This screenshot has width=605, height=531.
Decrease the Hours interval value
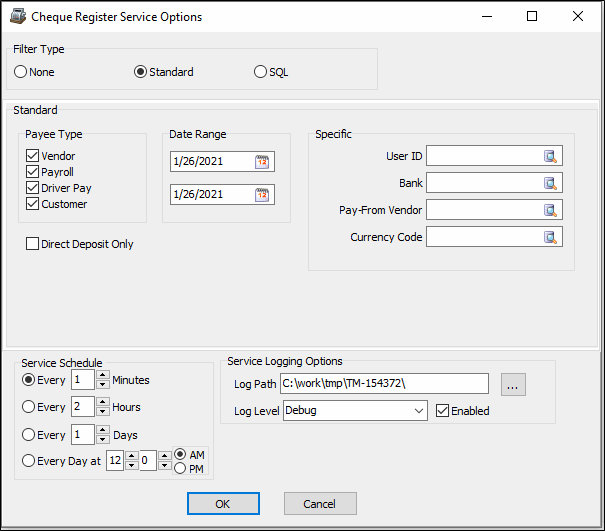coord(103,412)
